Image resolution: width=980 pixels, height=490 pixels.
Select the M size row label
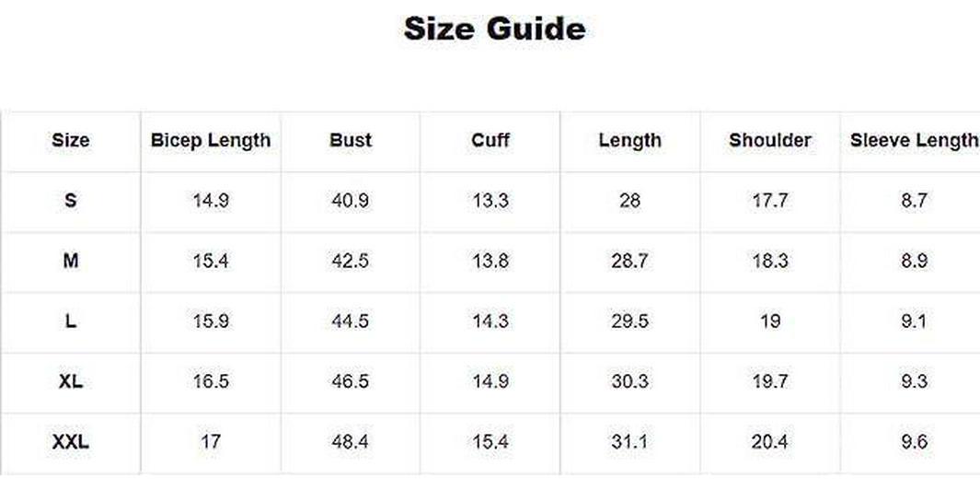(71, 261)
